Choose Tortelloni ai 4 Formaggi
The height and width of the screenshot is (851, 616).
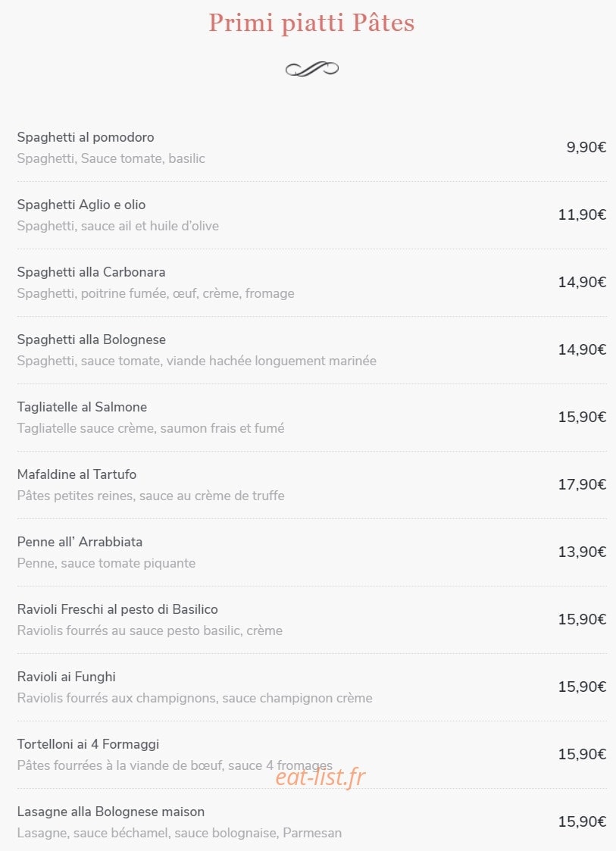tap(88, 744)
